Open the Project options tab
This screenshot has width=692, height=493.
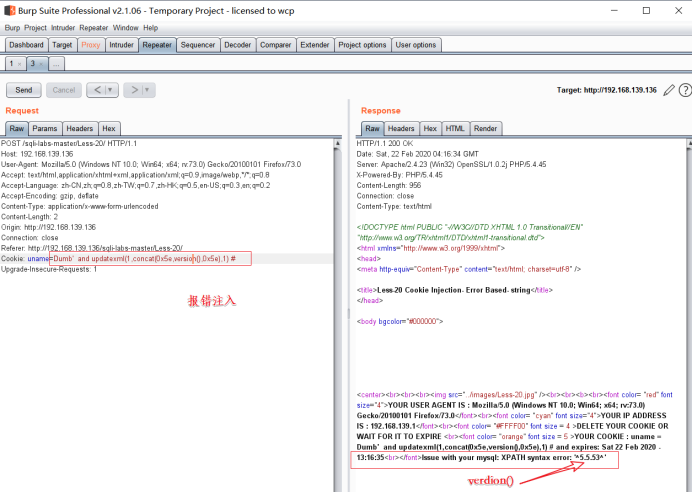[x=362, y=45]
